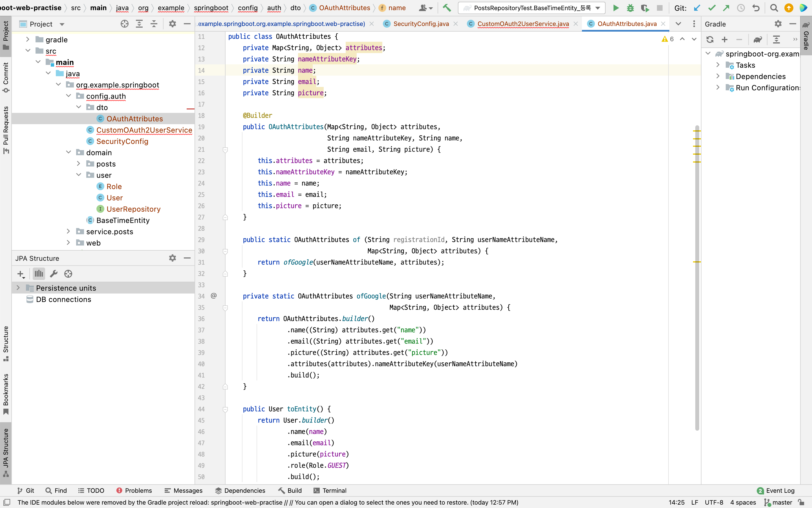Open the Problems tool window tab
This screenshot has width=812, height=508.
(x=134, y=491)
